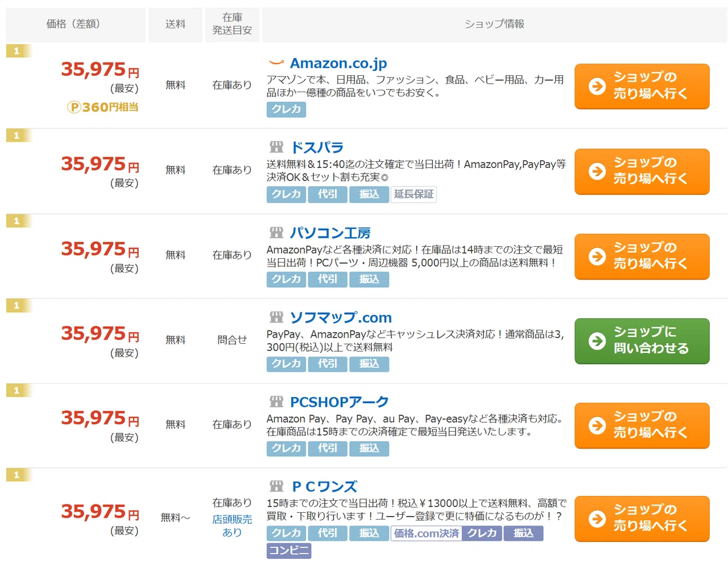Click クレカ tag under PCSHOPアーク

coord(286,449)
